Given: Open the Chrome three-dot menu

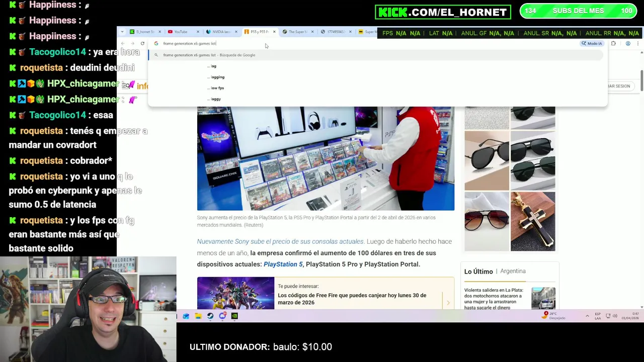Looking at the screenshot, I should point(637,43).
